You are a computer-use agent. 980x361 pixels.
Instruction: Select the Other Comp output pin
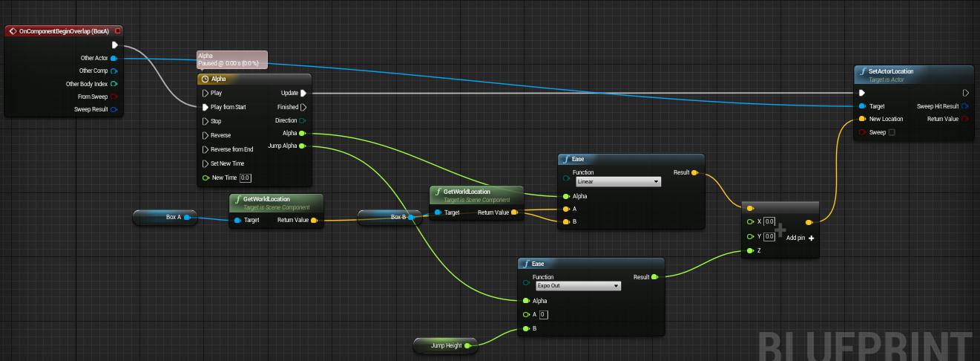(x=114, y=71)
